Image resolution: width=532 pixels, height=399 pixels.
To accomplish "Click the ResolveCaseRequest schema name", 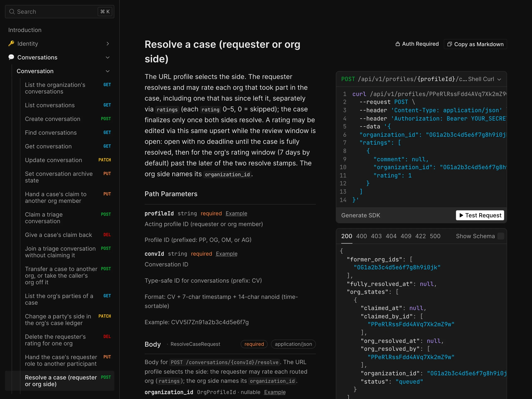I will point(195,344).
